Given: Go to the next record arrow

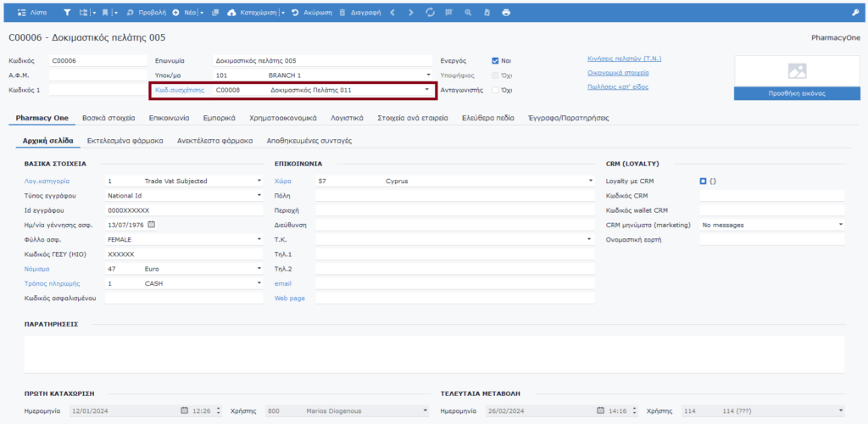Looking at the screenshot, I should pos(411,13).
